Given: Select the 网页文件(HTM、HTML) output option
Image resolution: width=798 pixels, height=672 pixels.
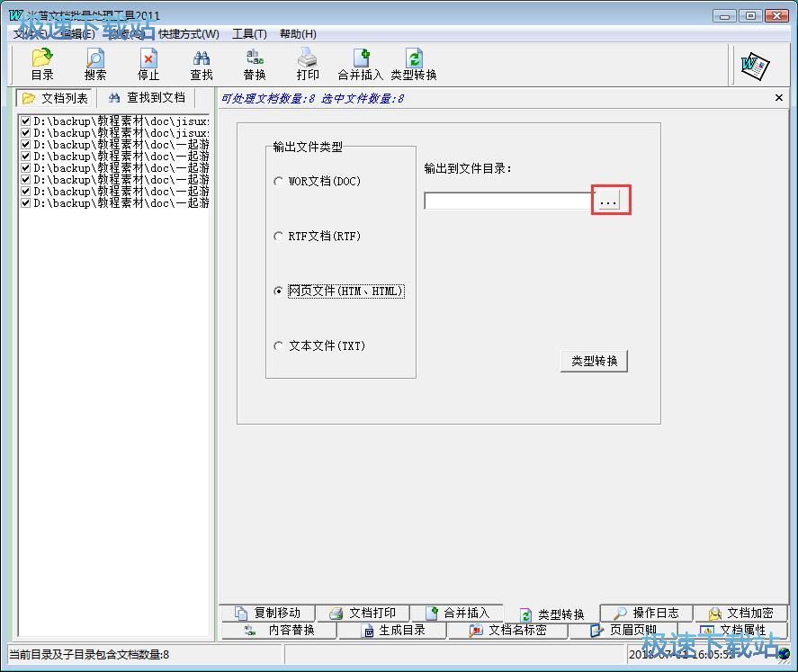Looking at the screenshot, I should [279, 291].
